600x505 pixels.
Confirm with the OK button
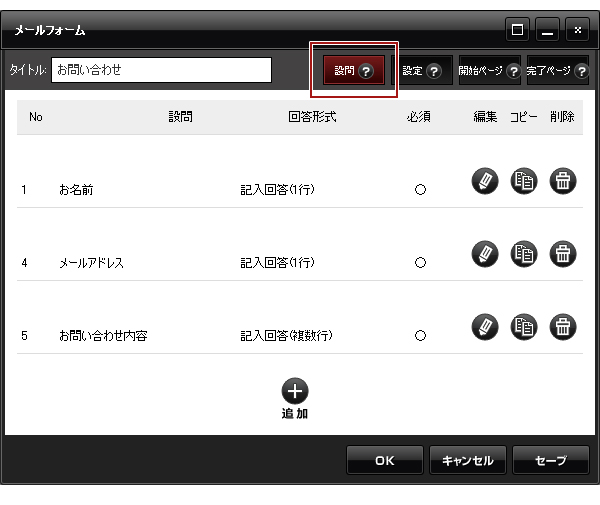(x=385, y=460)
